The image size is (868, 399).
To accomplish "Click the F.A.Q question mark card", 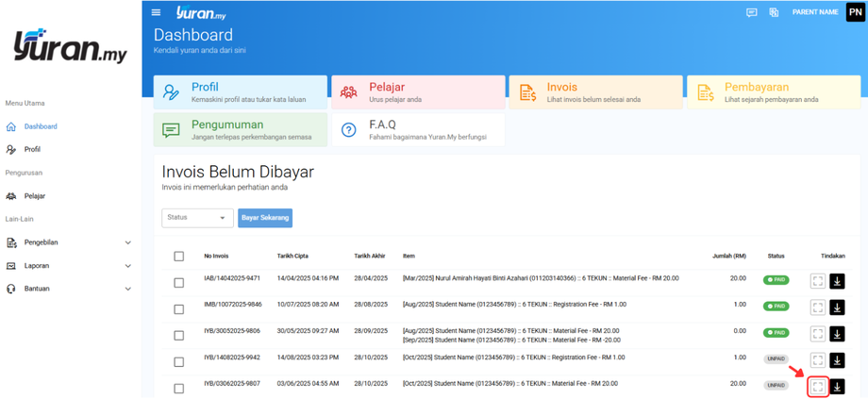I will [418, 130].
